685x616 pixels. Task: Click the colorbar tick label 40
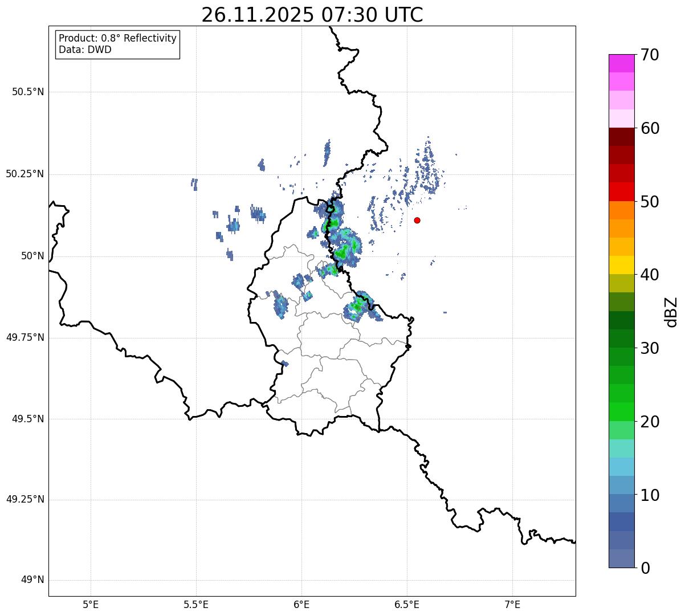[650, 275]
